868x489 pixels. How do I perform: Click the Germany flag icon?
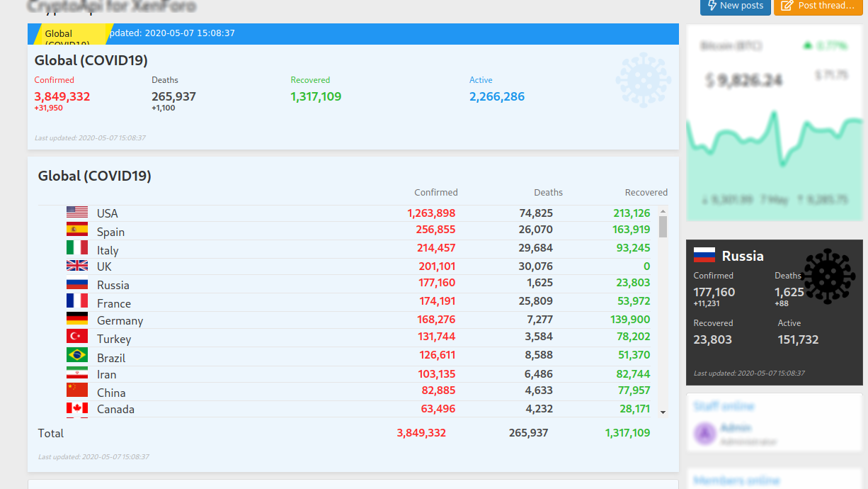[77, 319]
